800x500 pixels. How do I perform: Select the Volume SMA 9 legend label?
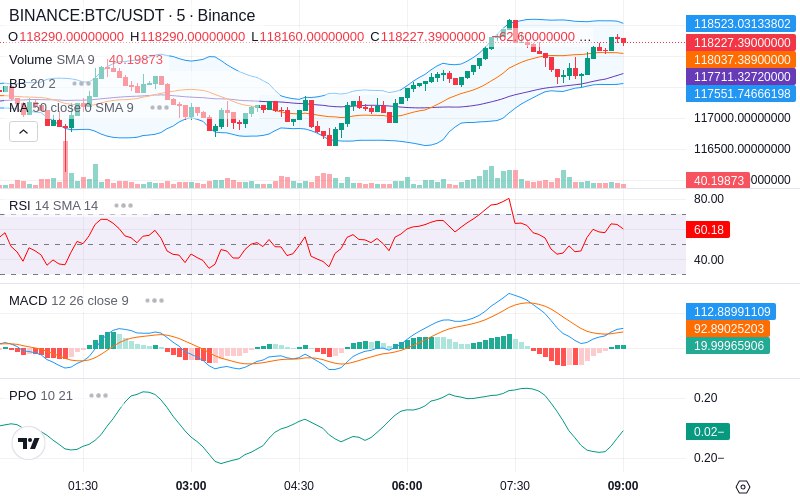52,60
